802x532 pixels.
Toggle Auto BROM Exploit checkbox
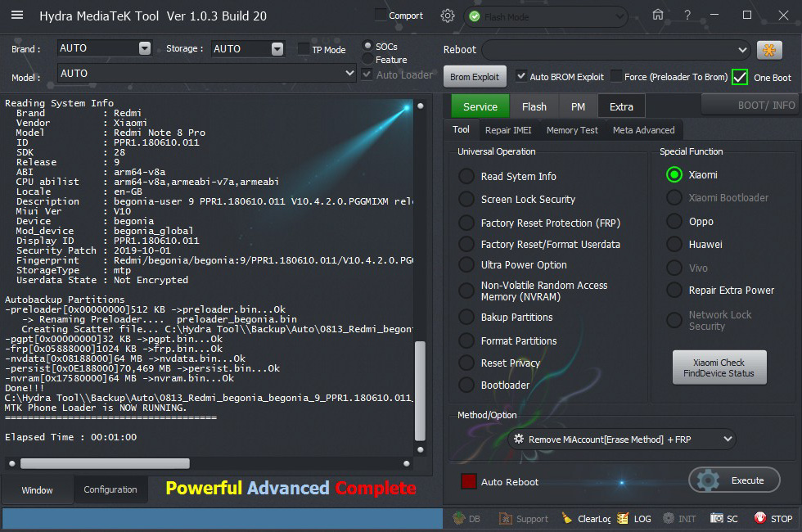point(520,76)
